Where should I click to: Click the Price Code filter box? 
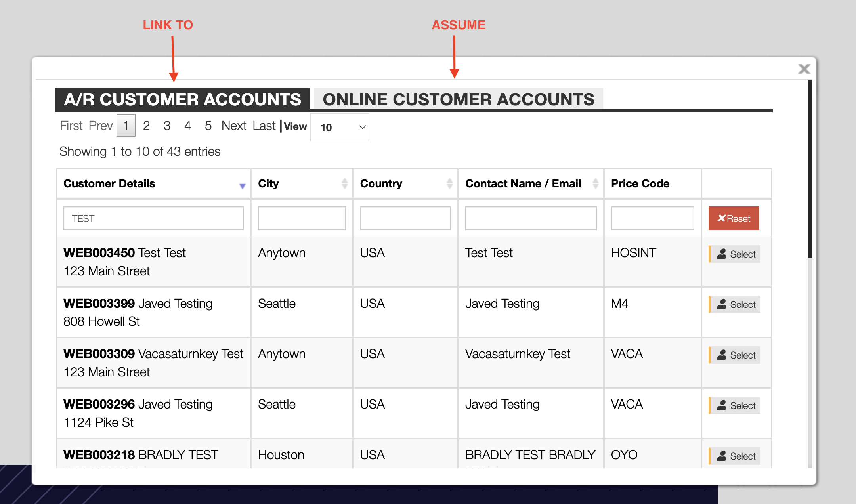(x=652, y=218)
